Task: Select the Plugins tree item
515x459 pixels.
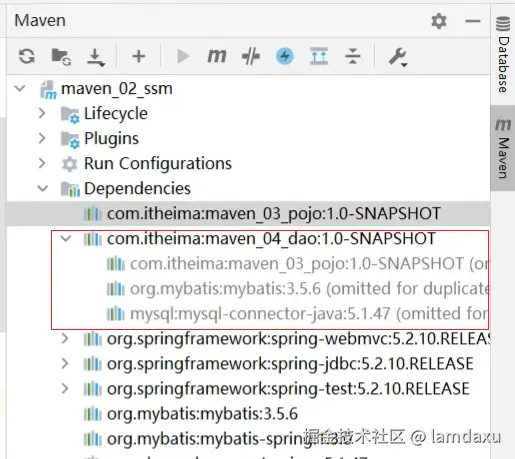Action: (111, 139)
